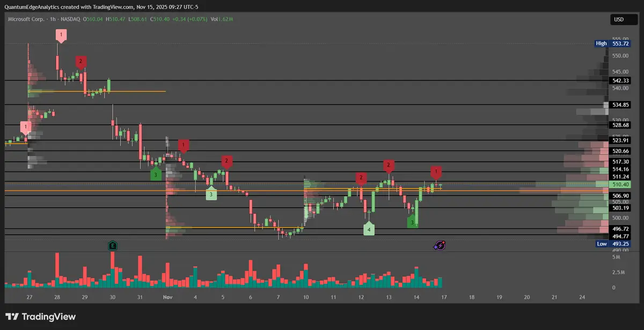Screen dimensions: 644x330
Task: Click the 496.72 price level label
Action: tap(620, 228)
